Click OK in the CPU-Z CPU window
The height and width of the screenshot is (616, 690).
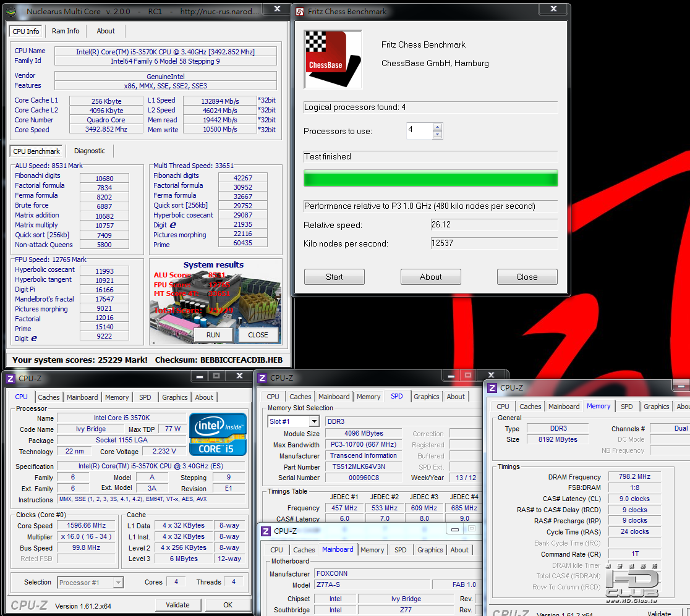228,605
